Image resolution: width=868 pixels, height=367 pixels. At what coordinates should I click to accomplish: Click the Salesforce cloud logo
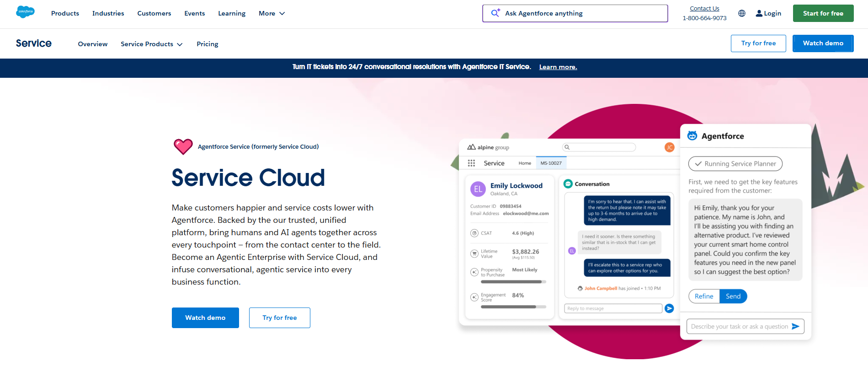pos(25,12)
